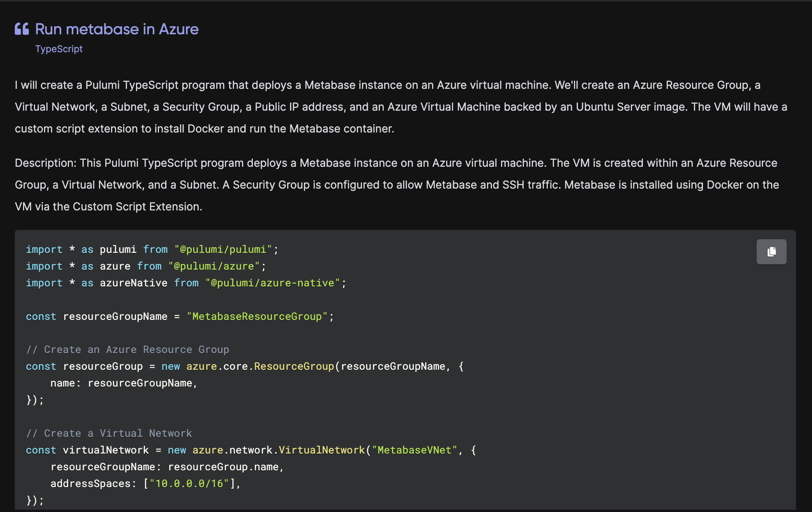
Task: Click the 'MetabaseResourceGroup' string value
Action: tap(257, 316)
